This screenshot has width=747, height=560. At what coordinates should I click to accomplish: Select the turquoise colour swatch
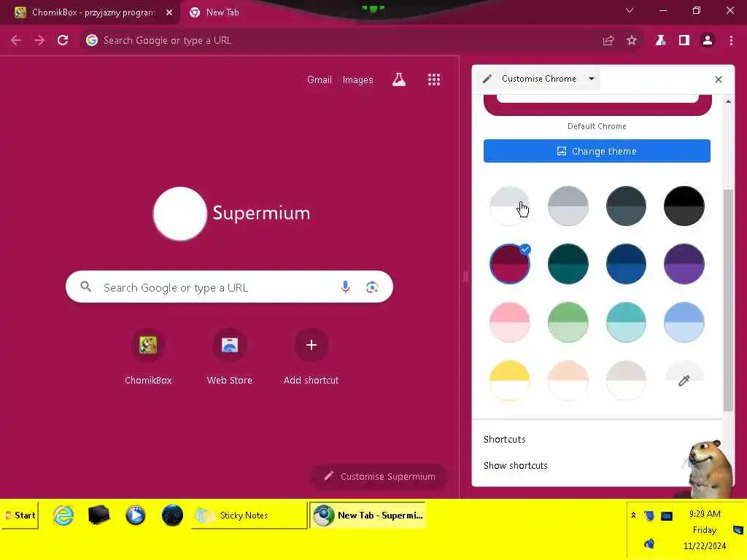(x=626, y=322)
